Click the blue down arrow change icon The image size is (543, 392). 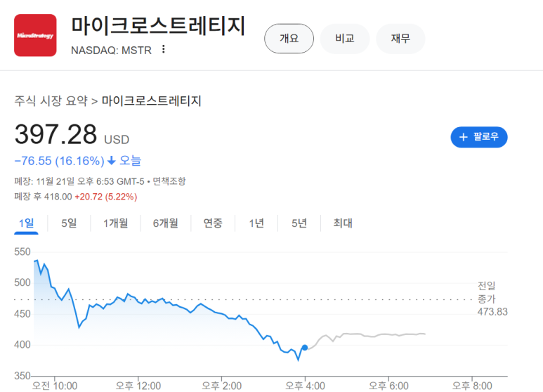[x=111, y=161]
